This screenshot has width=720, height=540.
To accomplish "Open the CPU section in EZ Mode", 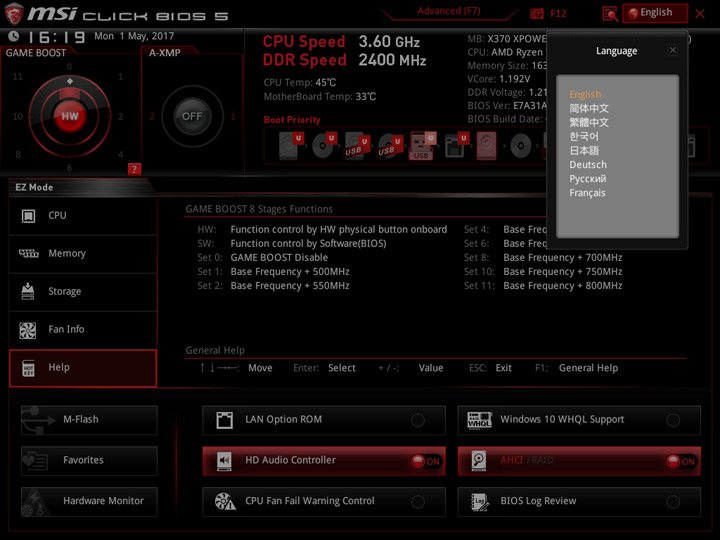I will (x=83, y=216).
